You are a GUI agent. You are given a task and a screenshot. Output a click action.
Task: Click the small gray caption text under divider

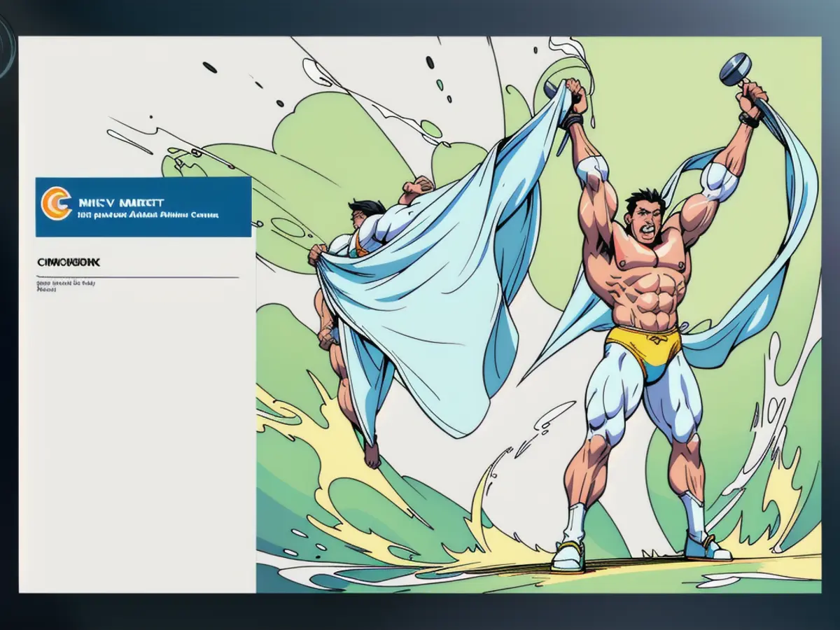(66, 285)
